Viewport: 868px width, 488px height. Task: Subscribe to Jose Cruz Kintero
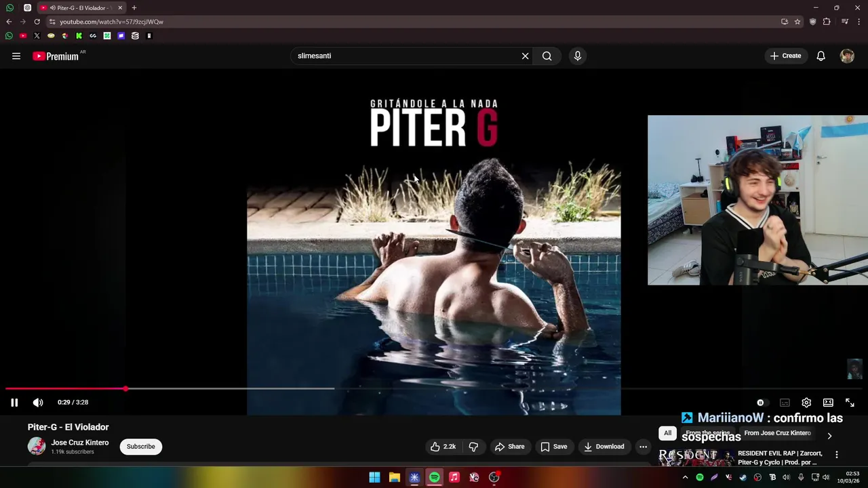pos(141,447)
